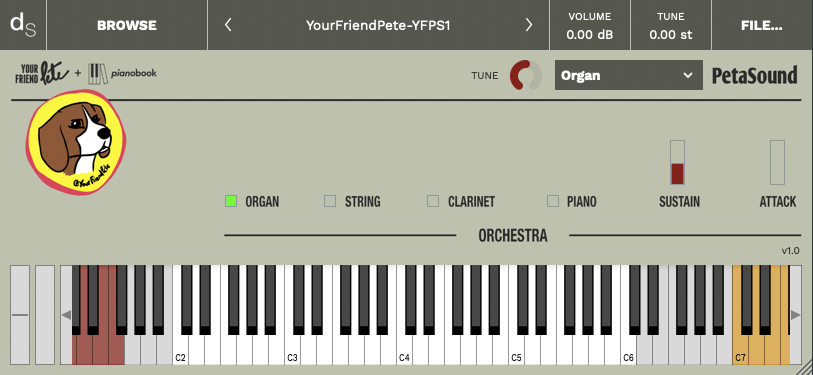Disable the ORGAN checkbox
Screen dimensions: 813x375
click(231, 201)
